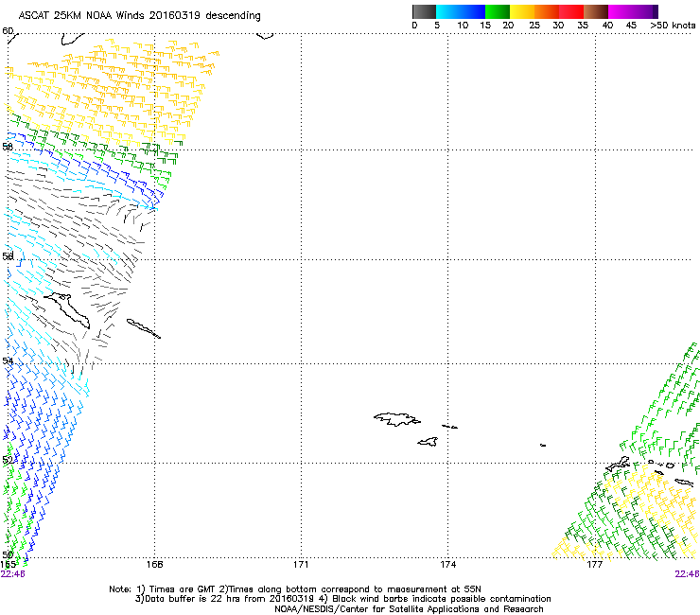Click the '168' longitude label
The width and height of the screenshot is (700, 615).
coord(154,565)
